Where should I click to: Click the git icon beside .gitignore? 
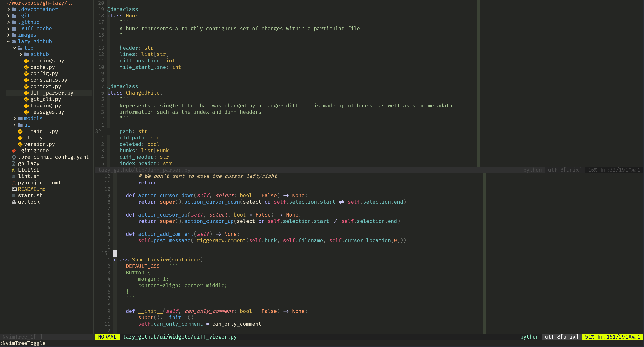[14, 151]
